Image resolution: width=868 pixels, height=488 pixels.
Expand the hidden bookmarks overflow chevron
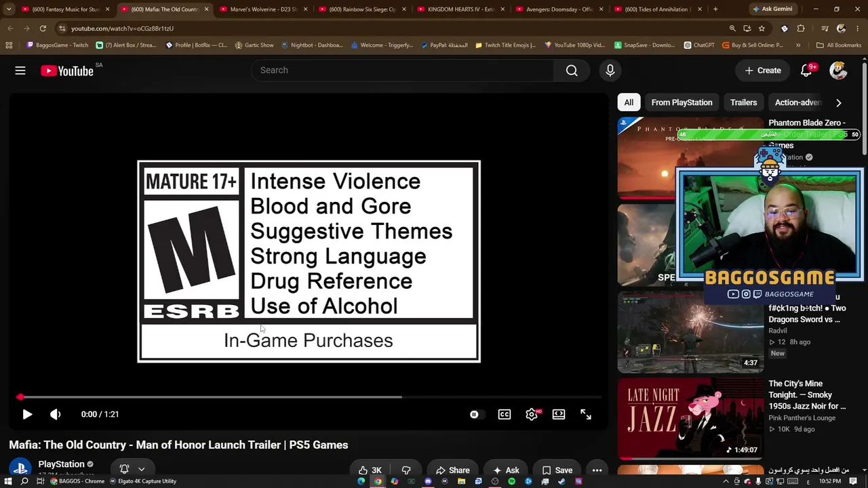pos(798,45)
